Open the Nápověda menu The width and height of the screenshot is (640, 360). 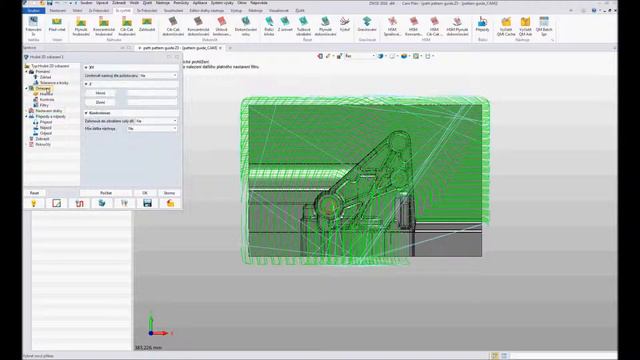click(x=259, y=3)
